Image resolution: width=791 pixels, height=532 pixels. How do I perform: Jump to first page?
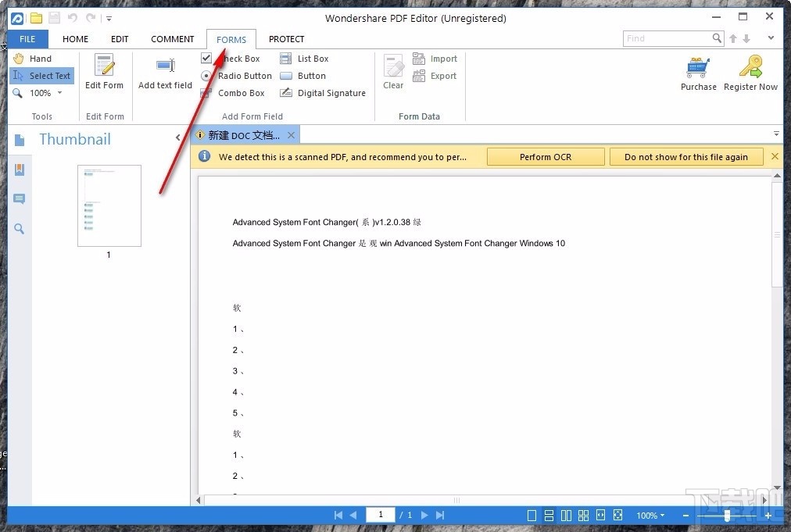coord(338,515)
